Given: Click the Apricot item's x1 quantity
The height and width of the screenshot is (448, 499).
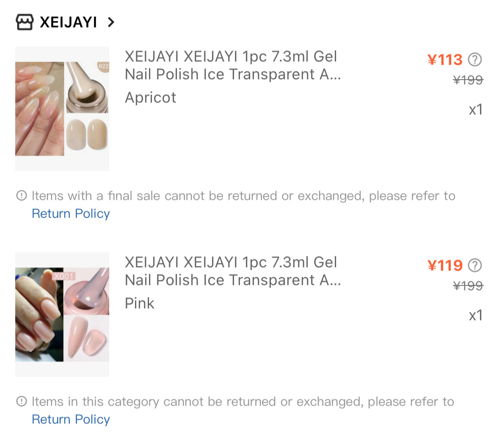Looking at the screenshot, I should point(475,110).
